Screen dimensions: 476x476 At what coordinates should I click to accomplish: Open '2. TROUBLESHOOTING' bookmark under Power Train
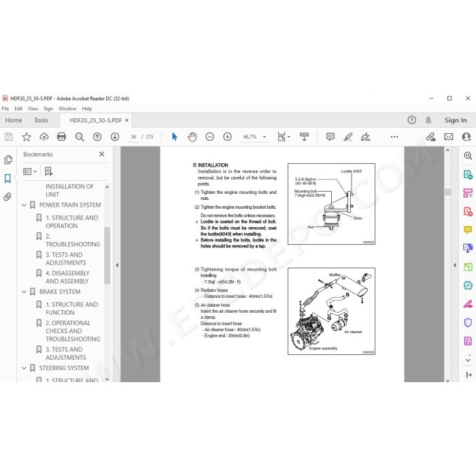(73, 240)
